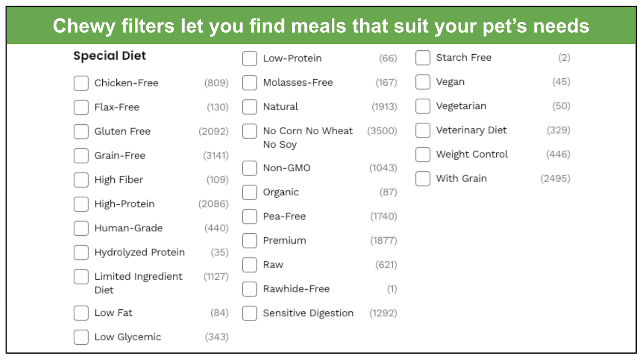Toggle the Hydrolyzed Protein filter
The image size is (644, 362).
pos(81,253)
